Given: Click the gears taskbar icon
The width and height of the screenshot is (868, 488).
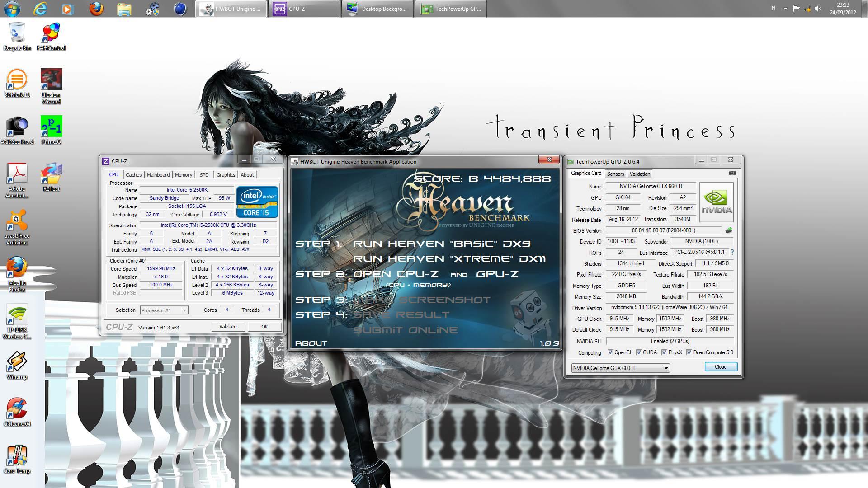Looking at the screenshot, I should coord(152,9).
